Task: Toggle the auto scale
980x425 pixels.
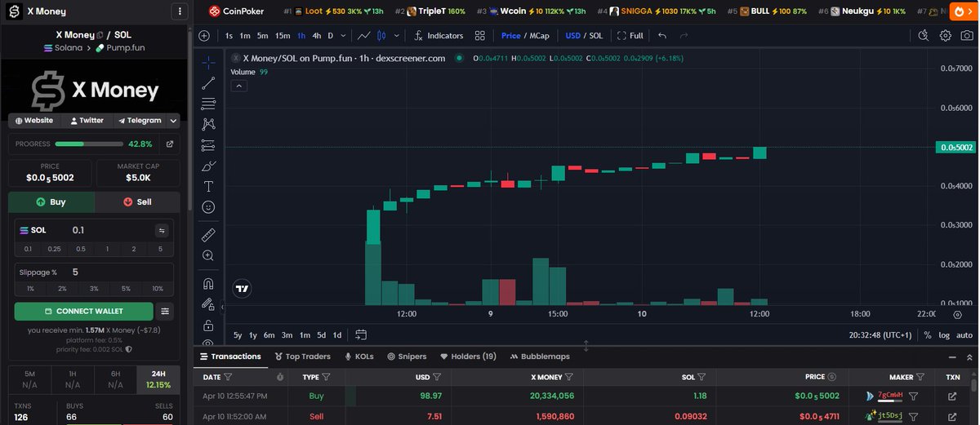Action: click(964, 335)
